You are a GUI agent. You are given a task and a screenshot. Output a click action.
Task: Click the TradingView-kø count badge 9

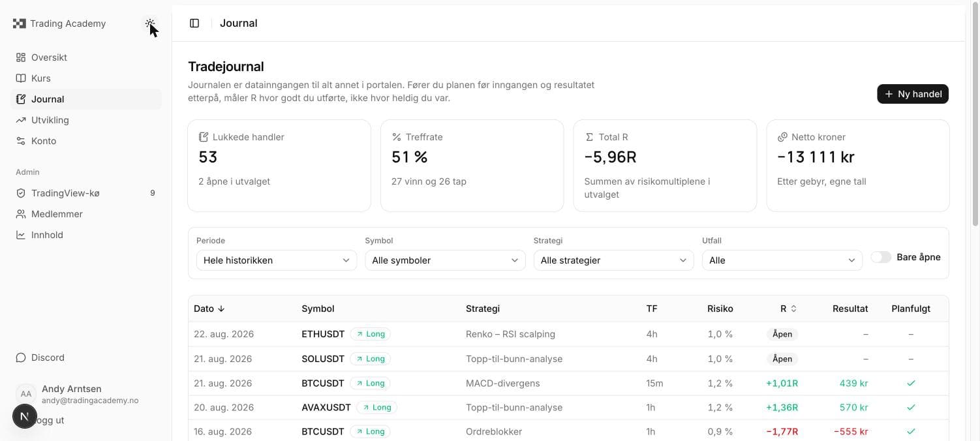153,193
